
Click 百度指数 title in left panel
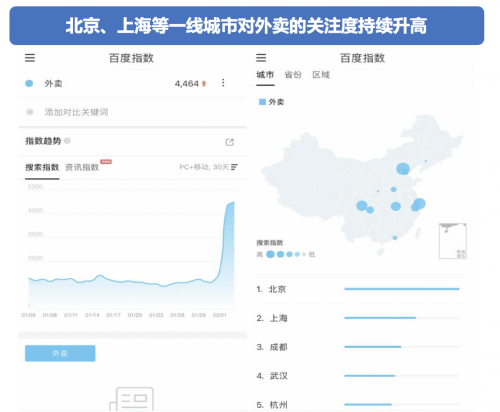click(131, 58)
